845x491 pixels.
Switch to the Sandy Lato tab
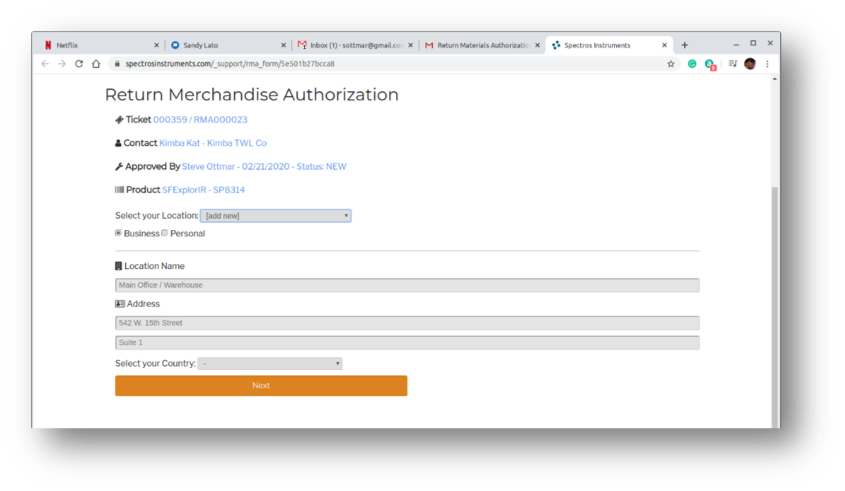tap(225, 45)
